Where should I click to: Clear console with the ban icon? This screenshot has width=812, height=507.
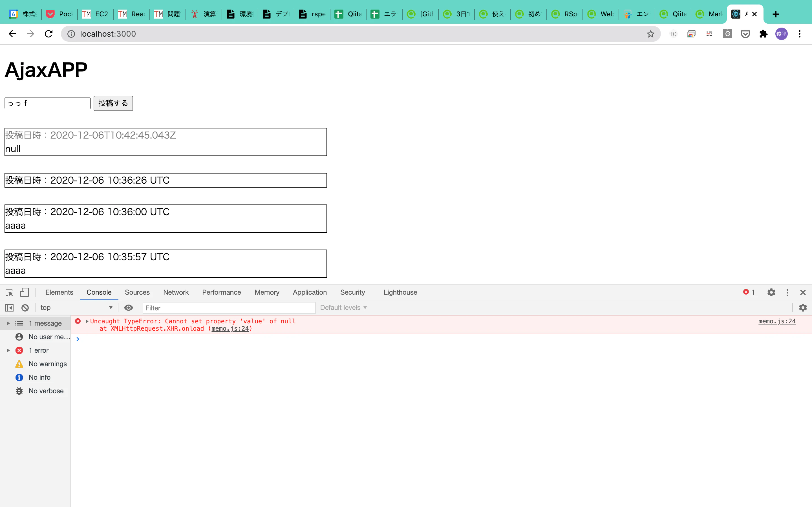click(x=25, y=308)
